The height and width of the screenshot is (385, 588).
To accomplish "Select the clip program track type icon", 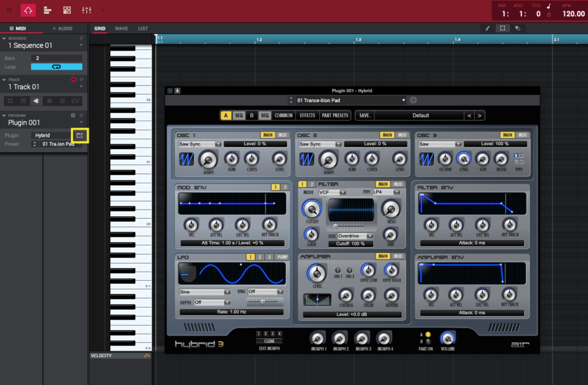I will (x=62, y=101).
